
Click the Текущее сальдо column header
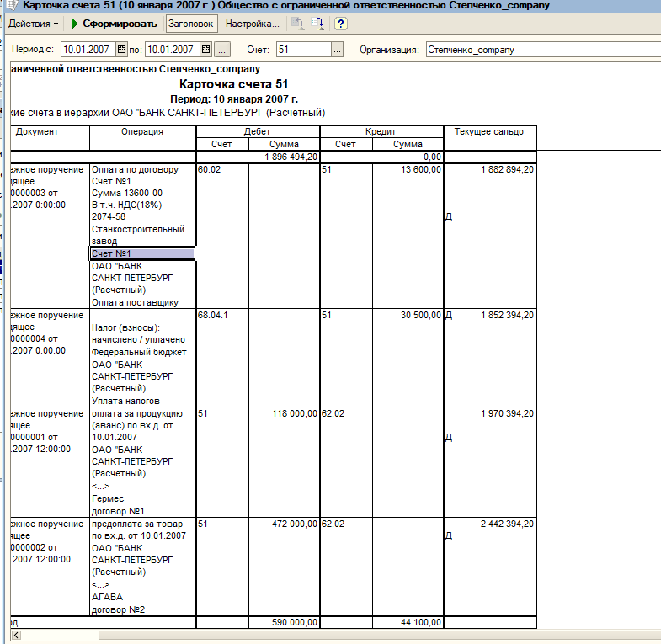coord(489,132)
